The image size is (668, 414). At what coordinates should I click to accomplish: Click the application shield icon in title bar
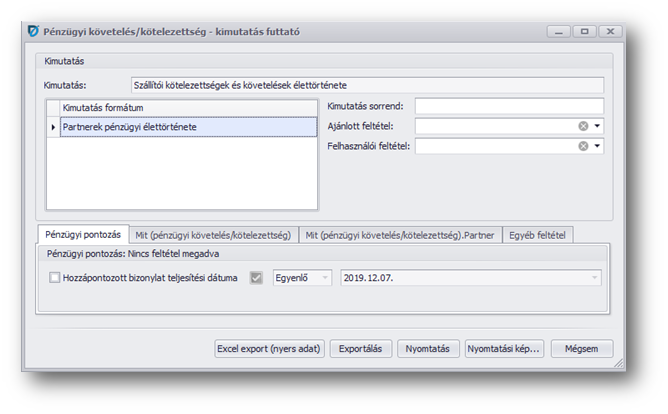pyautogui.click(x=35, y=32)
